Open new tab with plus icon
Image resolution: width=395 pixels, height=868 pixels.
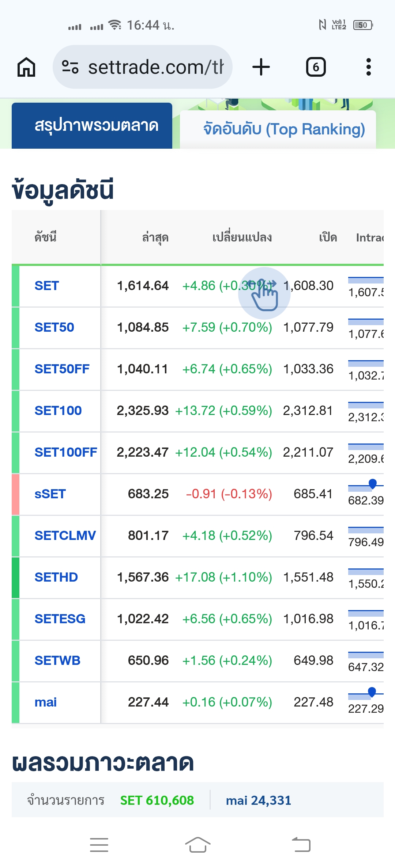click(x=261, y=67)
